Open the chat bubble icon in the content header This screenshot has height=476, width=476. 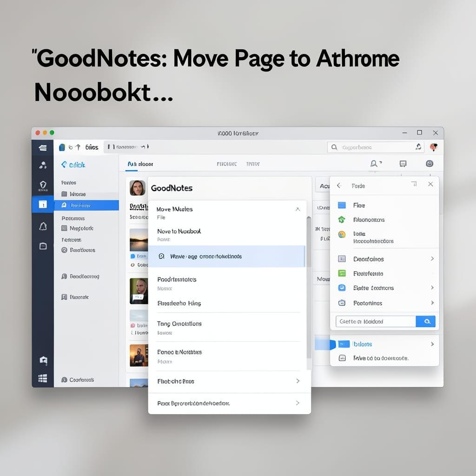403,164
